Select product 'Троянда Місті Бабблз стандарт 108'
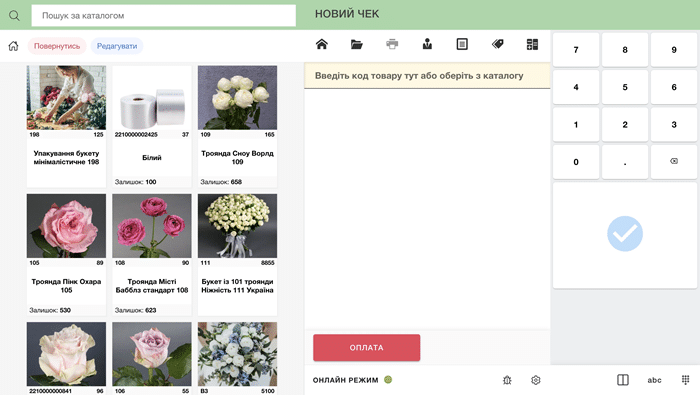This screenshot has width=700, height=395. [x=152, y=254]
